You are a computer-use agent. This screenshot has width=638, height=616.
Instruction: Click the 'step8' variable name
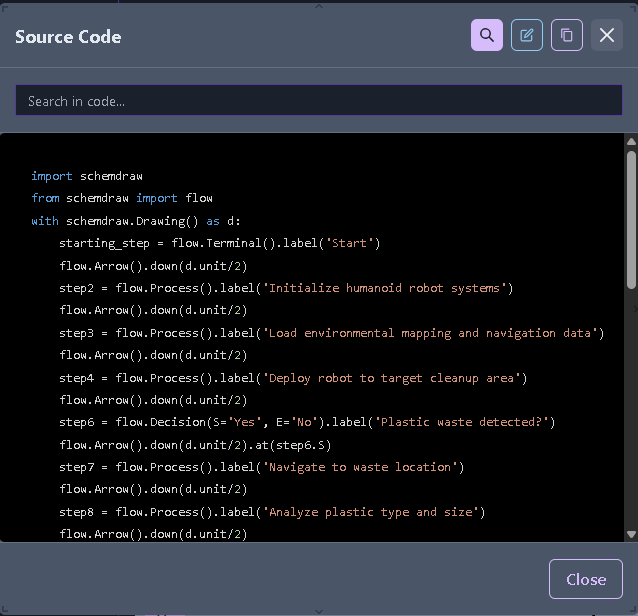[76, 512]
